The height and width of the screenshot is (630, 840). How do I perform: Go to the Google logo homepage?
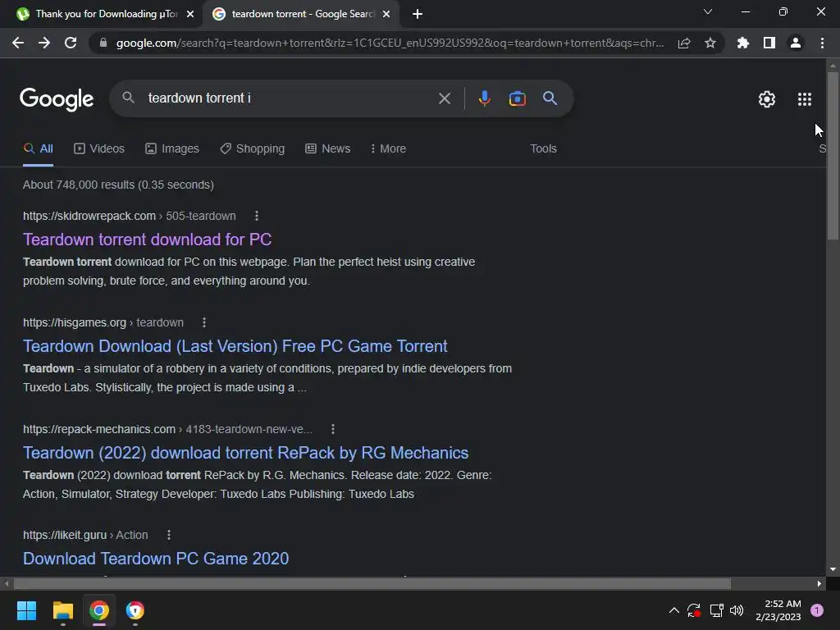[57, 99]
